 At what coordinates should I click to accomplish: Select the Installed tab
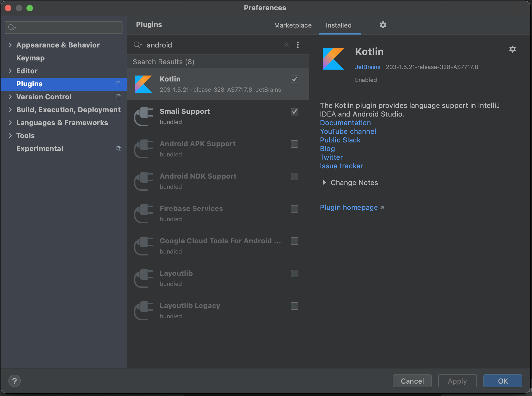339,25
